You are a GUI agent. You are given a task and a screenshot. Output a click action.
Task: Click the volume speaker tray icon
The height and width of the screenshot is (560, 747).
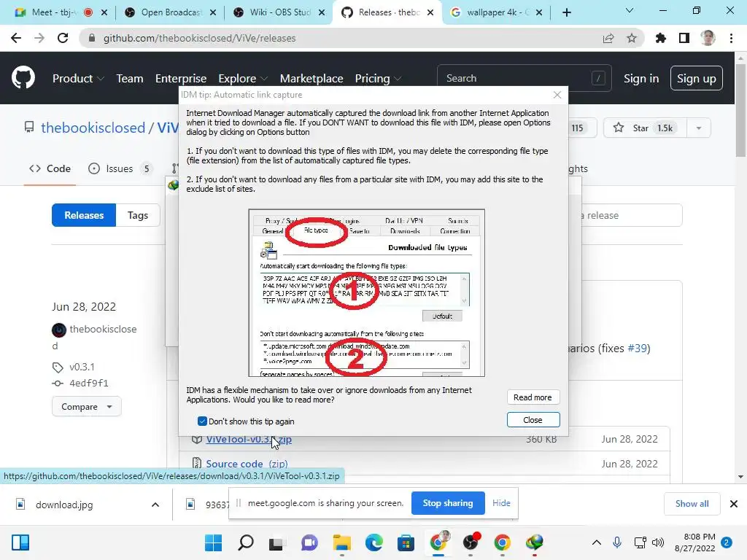coord(658,542)
